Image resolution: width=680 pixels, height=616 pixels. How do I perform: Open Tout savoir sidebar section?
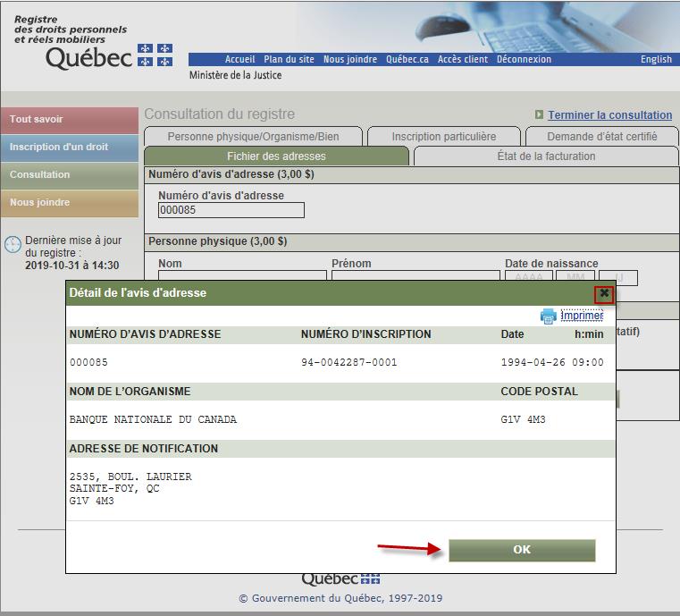point(70,120)
